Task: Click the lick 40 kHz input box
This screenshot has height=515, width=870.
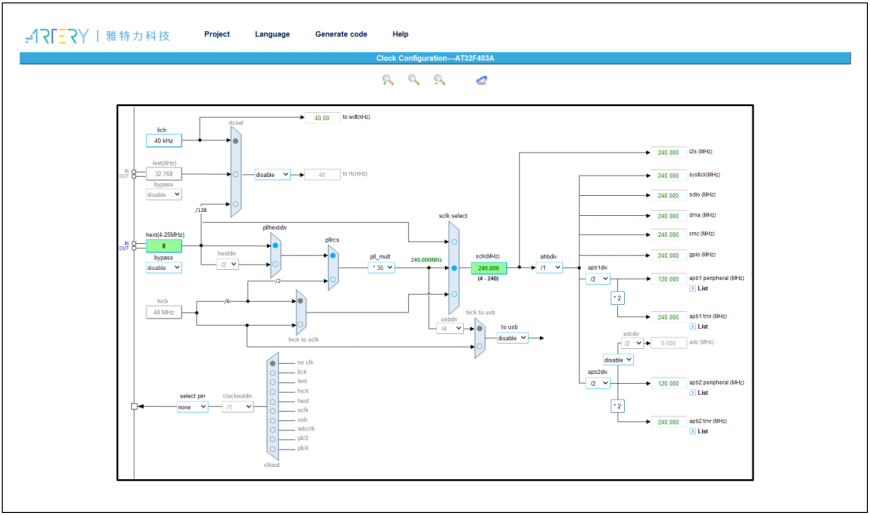Action: click(164, 141)
